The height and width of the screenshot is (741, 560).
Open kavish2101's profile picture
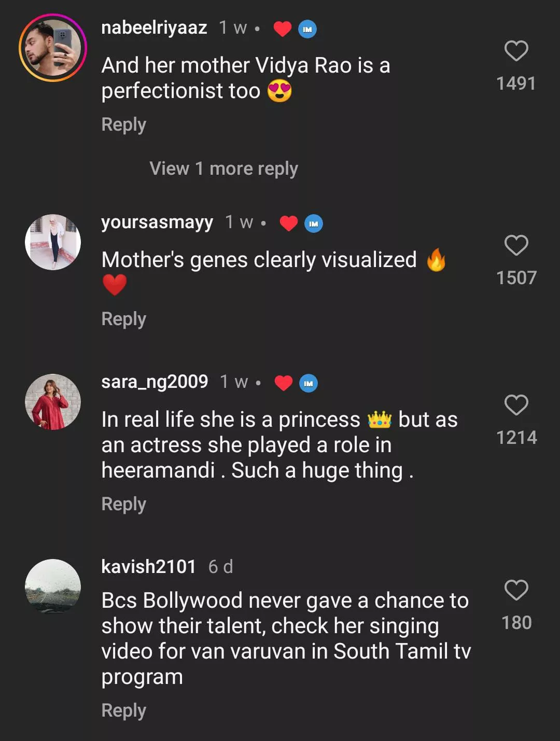click(53, 586)
